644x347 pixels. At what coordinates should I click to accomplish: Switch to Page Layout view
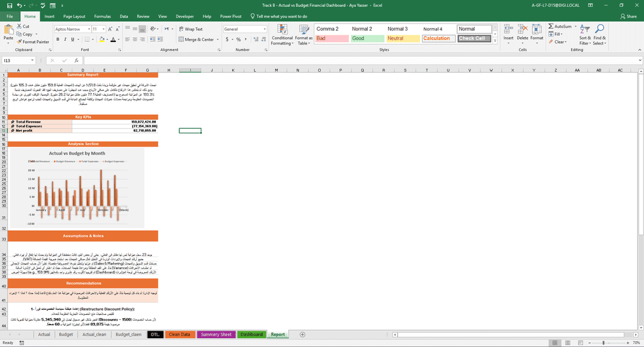point(568,343)
